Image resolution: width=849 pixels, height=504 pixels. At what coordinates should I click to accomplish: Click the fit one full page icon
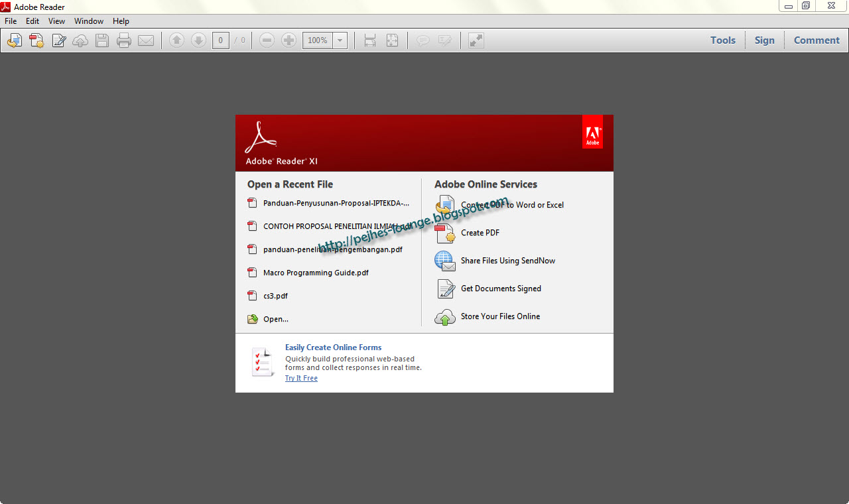pos(392,40)
